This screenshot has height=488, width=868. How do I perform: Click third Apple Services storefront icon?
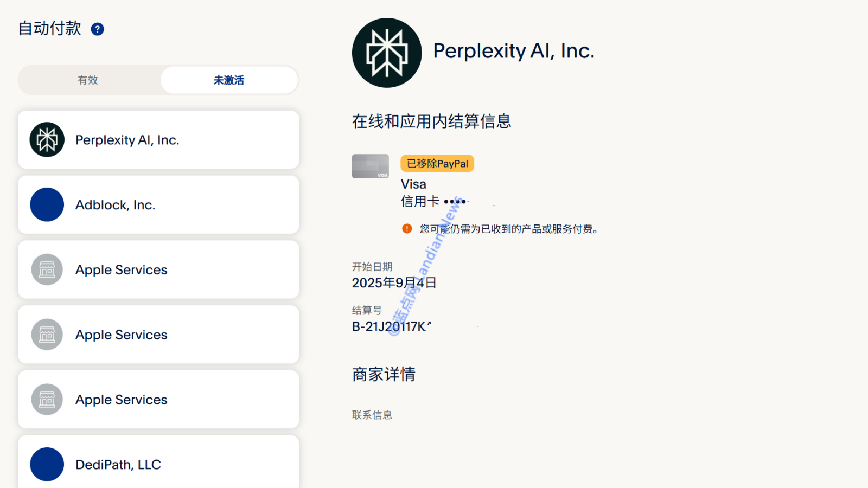click(47, 400)
